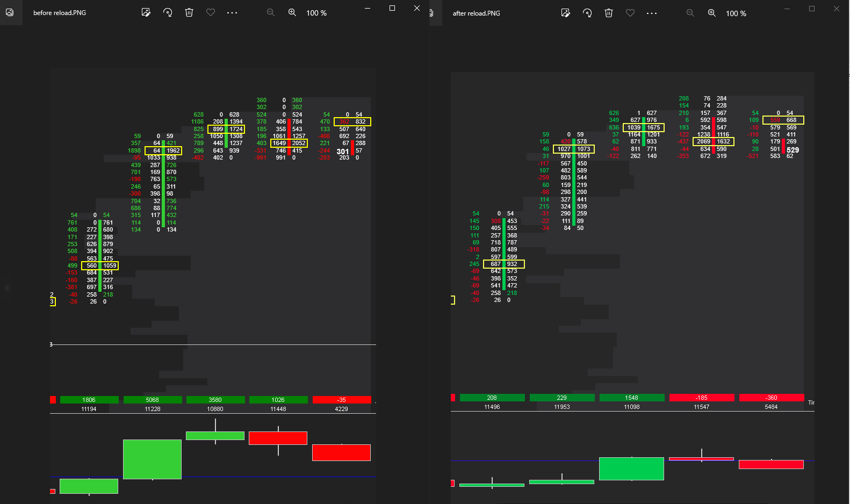Open the See more menu for before reload
The image size is (850, 504).
pyautogui.click(x=232, y=12)
